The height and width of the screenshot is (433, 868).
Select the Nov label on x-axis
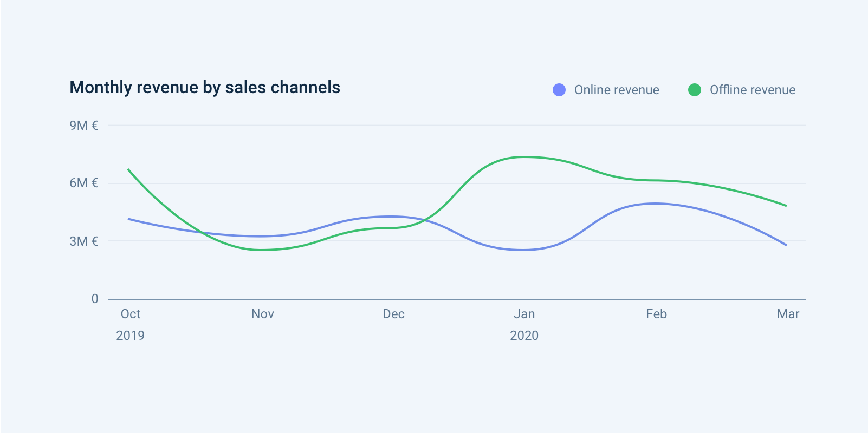click(262, 314)
